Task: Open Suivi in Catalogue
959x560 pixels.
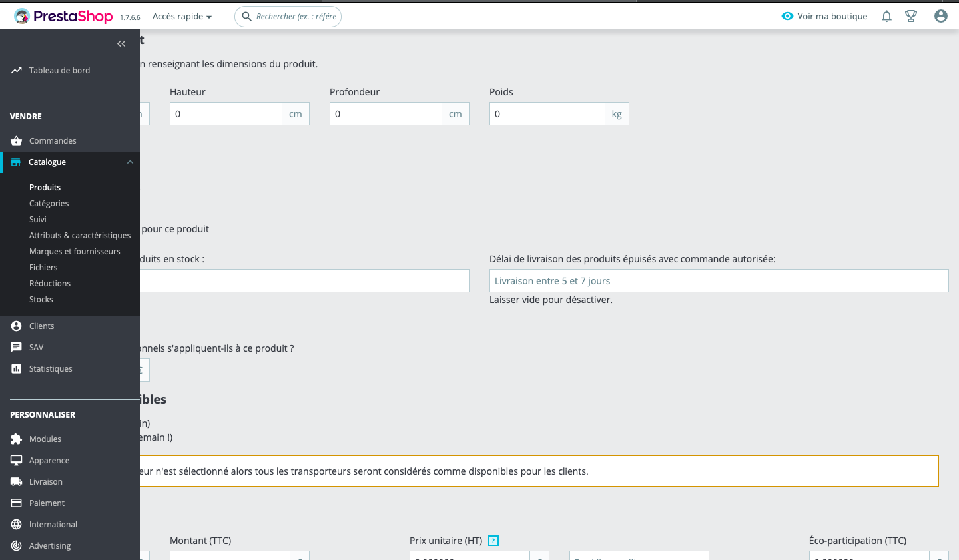Action: (x=38, y=219)
